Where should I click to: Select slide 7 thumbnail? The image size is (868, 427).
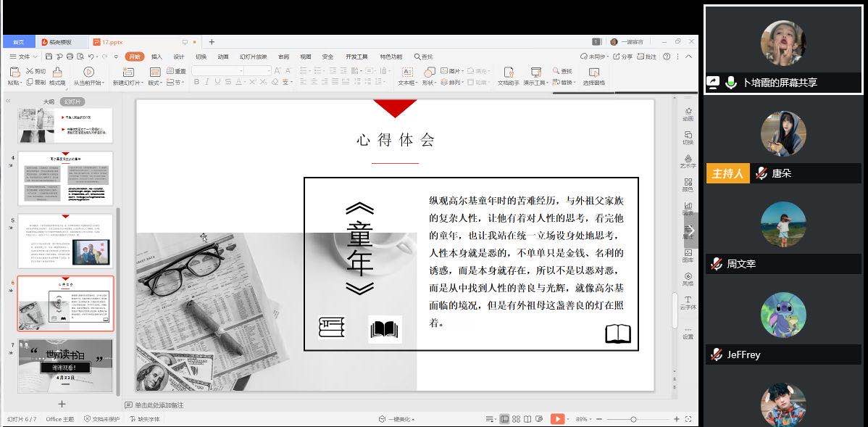65,365
